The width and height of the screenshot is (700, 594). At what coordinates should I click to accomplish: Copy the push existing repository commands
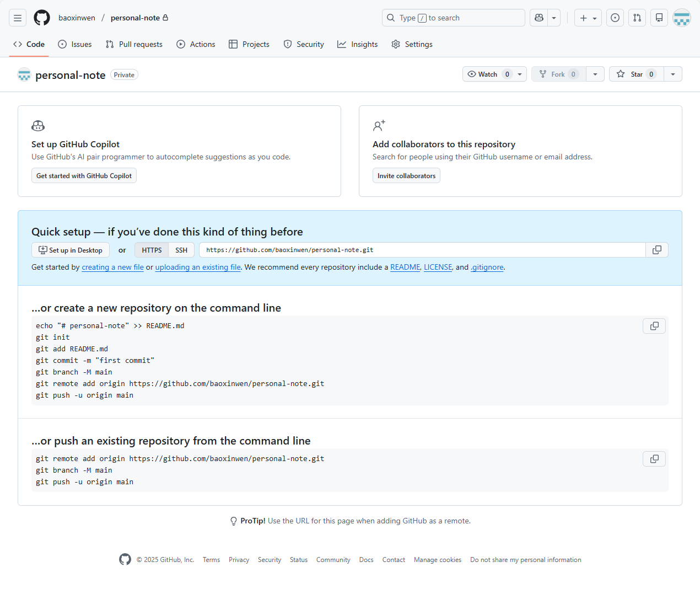point(654,459)
